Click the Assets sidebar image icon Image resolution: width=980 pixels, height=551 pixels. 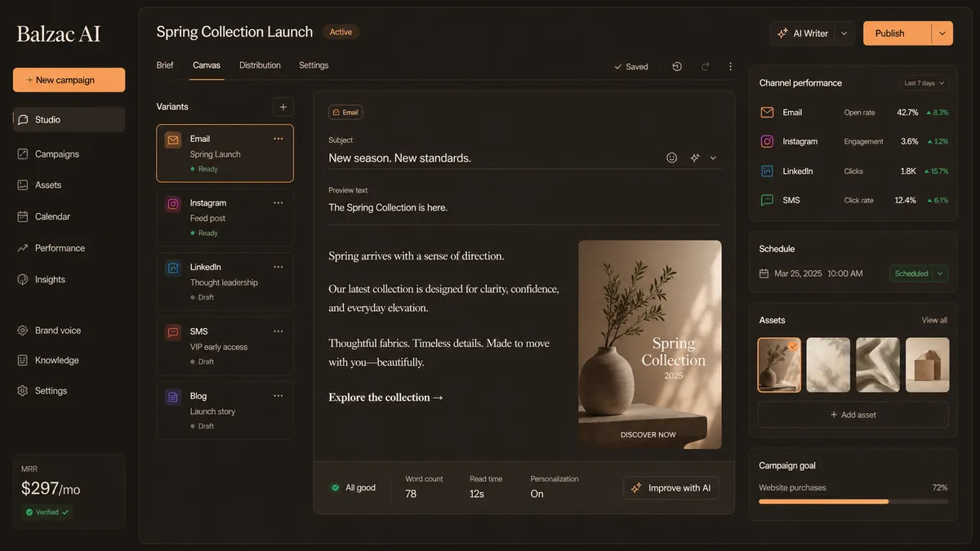23,185
